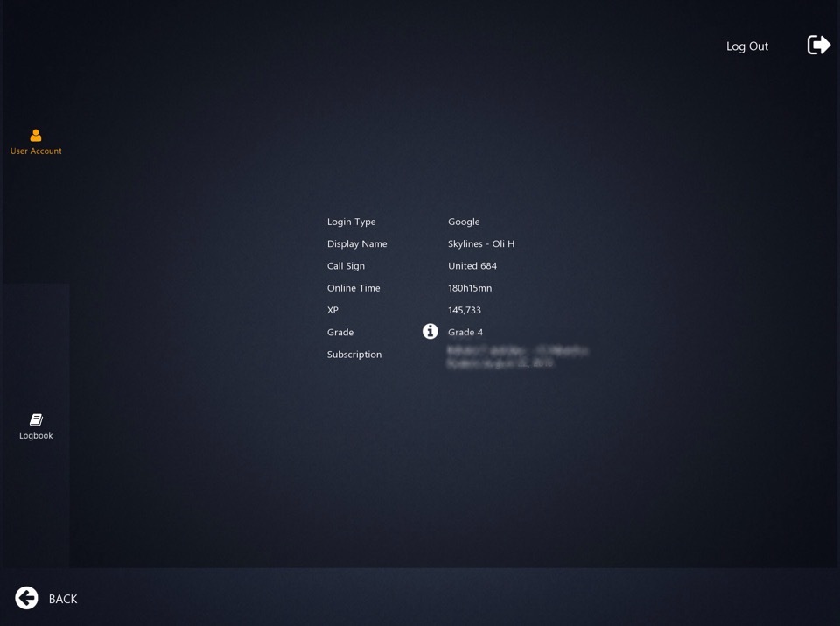
Task: Click the Call Sign label
Action: [346, 266]
